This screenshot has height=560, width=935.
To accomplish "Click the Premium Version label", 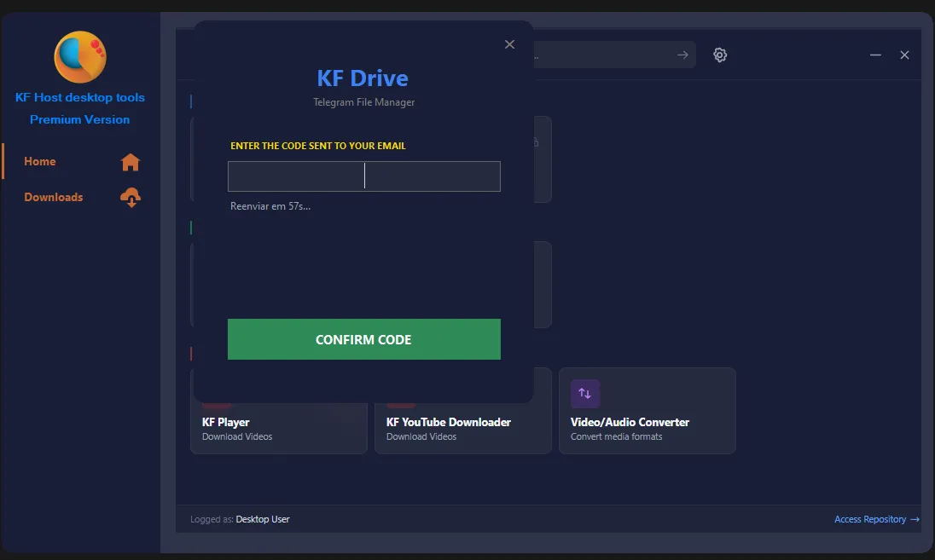I will click(x=80, y=119).
